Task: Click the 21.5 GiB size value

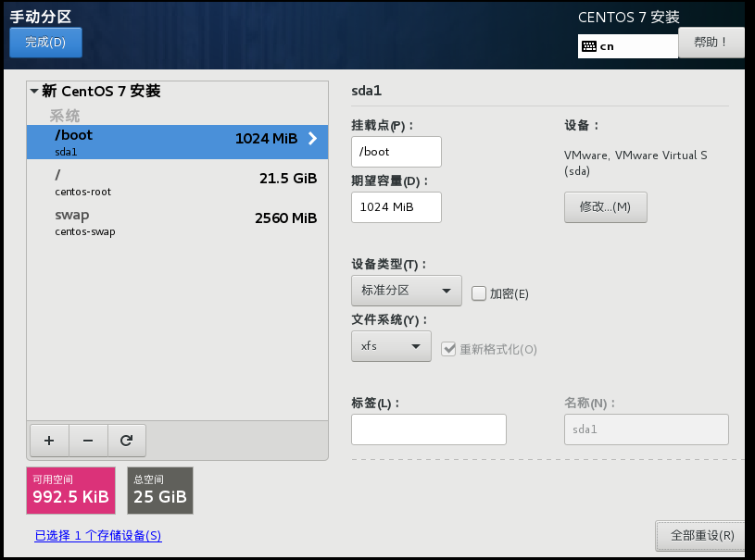Action: pos(288,179)
